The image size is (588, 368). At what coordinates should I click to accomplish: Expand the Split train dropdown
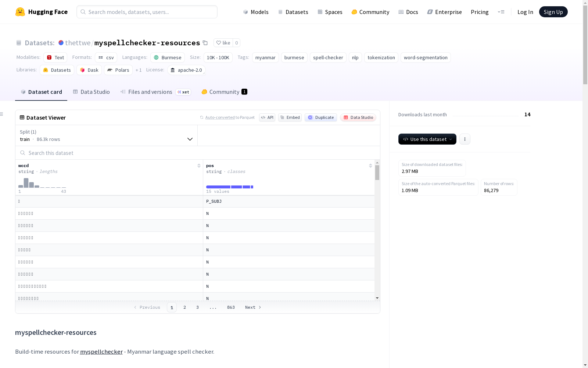(106, 135)
